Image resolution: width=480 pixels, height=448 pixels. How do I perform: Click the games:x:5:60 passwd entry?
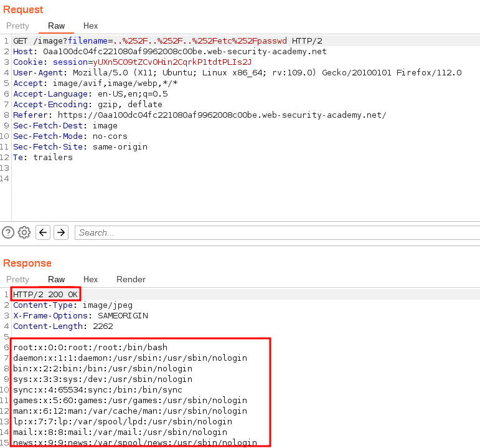(130, 401)
